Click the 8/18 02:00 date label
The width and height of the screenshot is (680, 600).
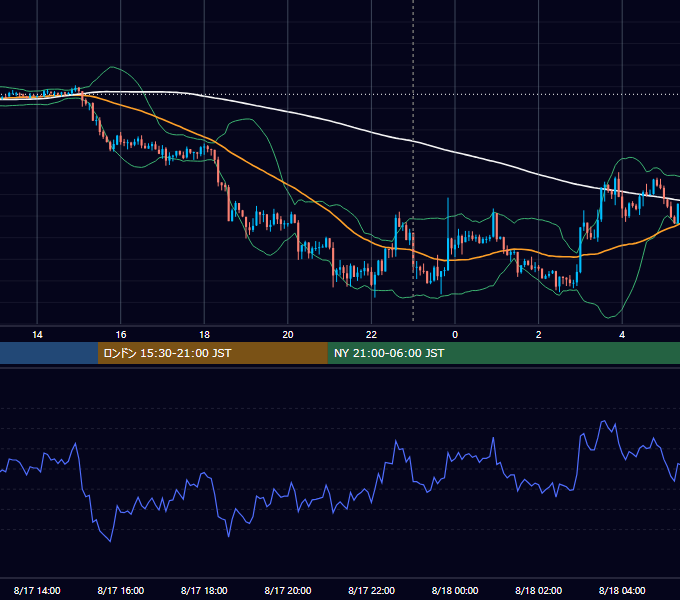tap(538, 590)
